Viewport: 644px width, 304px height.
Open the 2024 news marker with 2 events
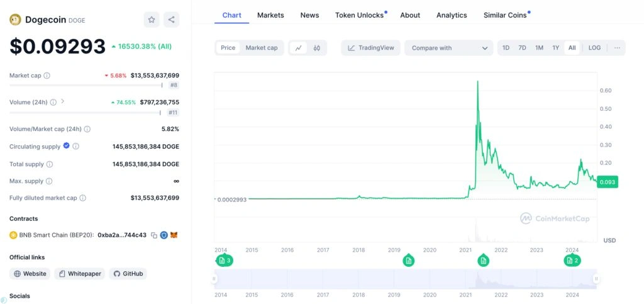(572, 261)
